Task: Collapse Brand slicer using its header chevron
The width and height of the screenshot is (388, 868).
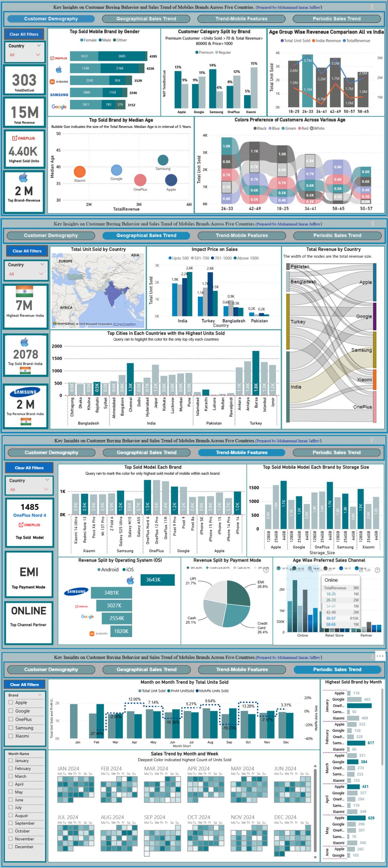Action: tap(40, 695)
